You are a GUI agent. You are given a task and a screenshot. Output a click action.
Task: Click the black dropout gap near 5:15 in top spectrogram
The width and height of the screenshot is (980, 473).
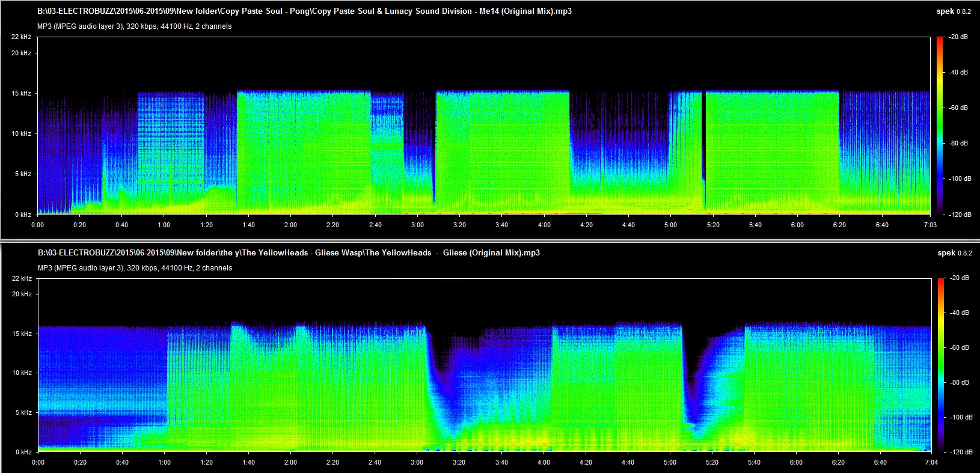click(x=703, y=150)
